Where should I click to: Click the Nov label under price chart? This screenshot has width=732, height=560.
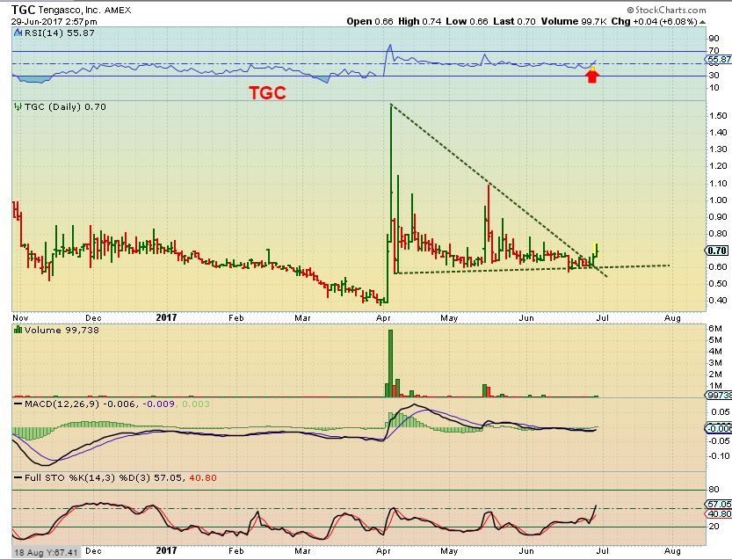pyautogui.click(x=20, y=317)
